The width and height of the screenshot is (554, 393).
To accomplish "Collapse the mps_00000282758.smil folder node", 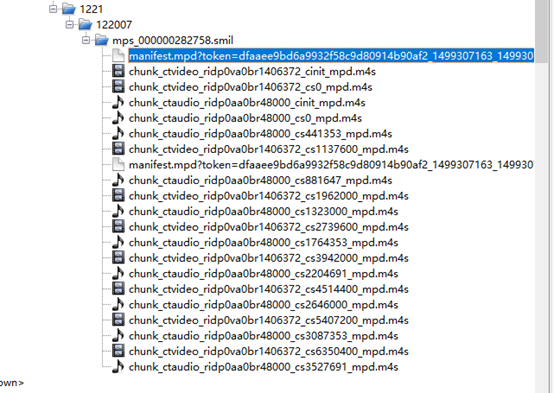I will pyautogui.click(x=86, y=40).
